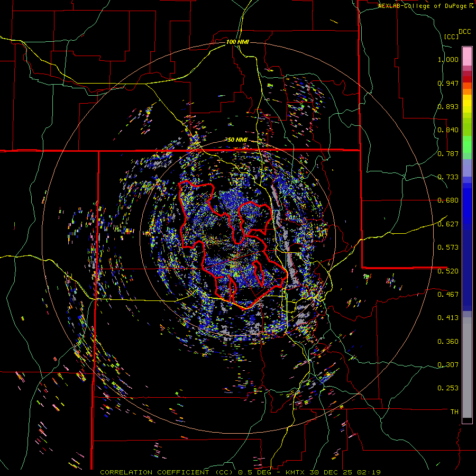Click the 02:19 timestamp
This screenshot has width=476, height=476.
tap(369, 472)
